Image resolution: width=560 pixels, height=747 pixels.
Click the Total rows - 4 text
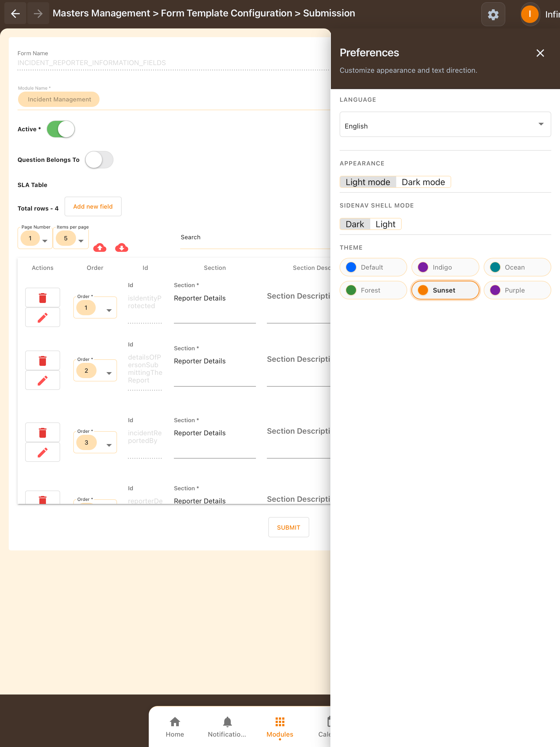(x=38, y=208)
